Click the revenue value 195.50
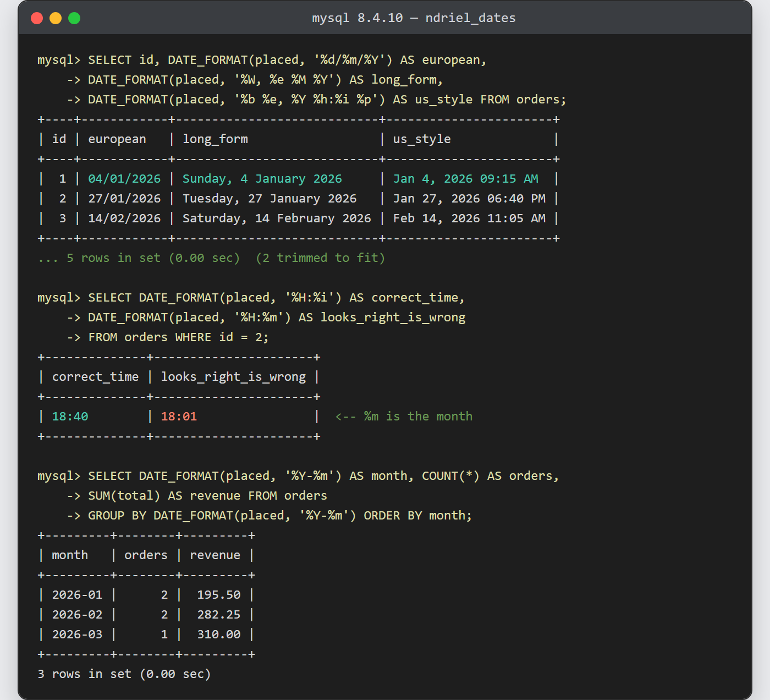770x700 pixels. tap(219, 595)
